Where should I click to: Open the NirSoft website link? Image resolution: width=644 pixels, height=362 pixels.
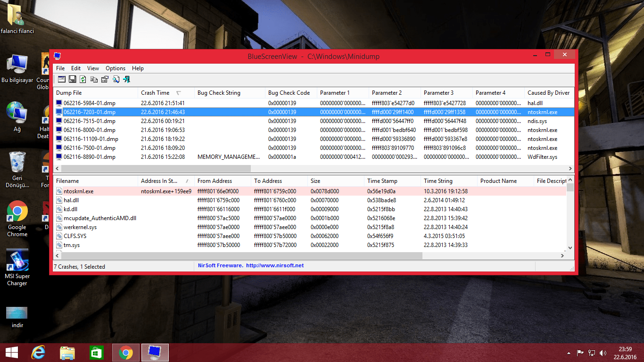(275, 266)
